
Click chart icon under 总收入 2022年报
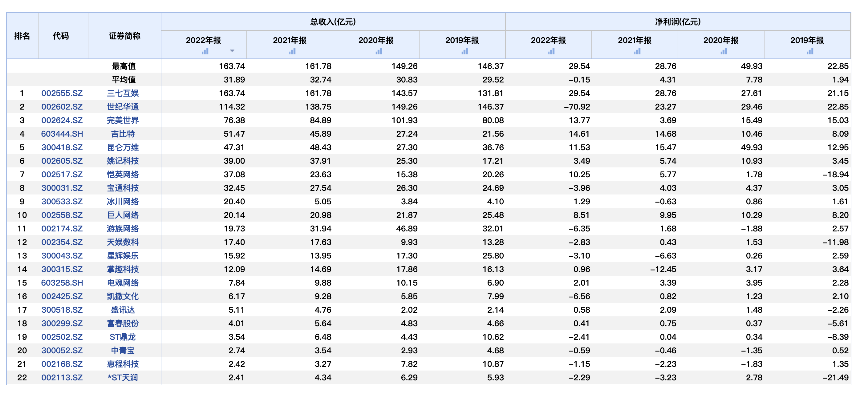pos(205,51)
